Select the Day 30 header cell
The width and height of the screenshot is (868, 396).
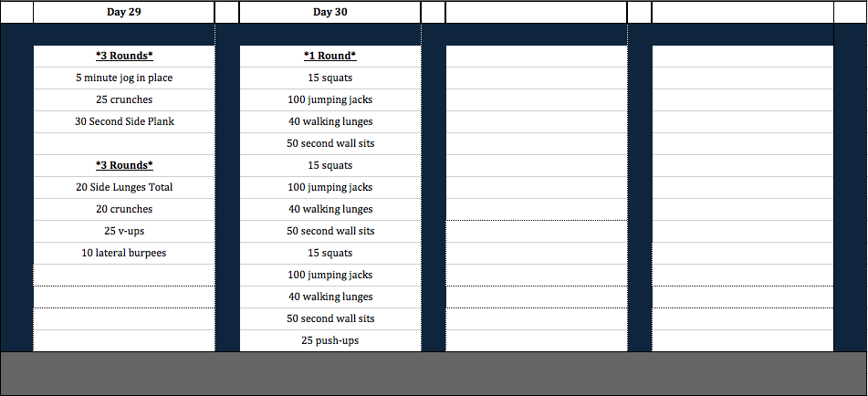click(329, 12)
